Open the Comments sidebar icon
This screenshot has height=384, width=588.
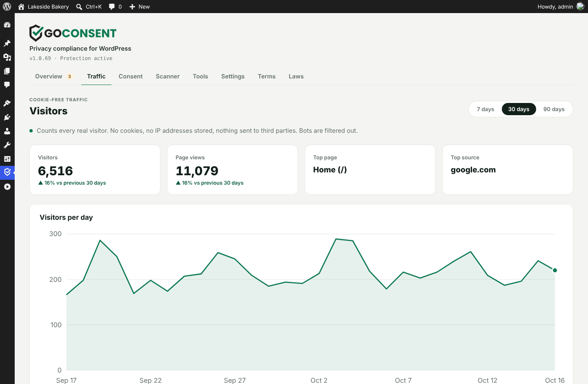click(x=7, y=85)
